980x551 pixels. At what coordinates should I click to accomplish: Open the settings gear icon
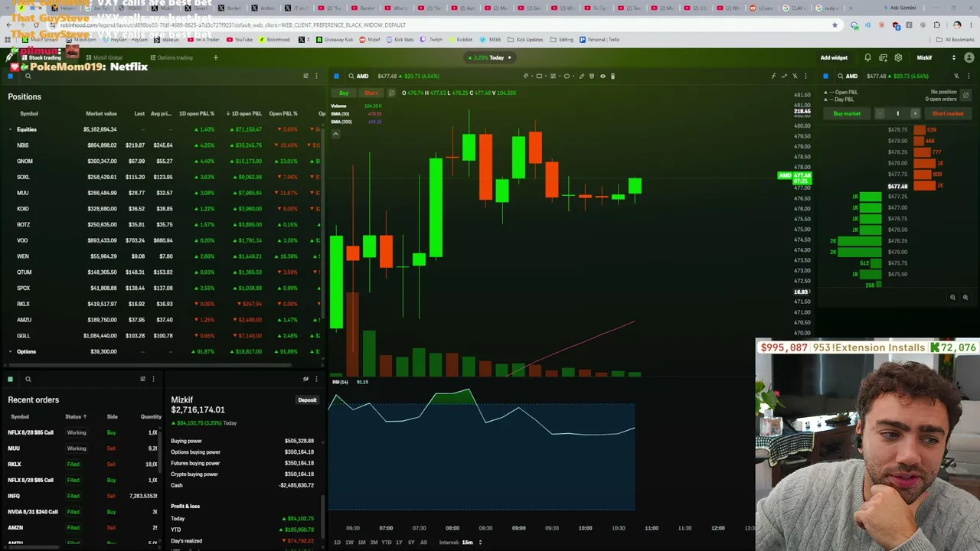click(898, 57)
